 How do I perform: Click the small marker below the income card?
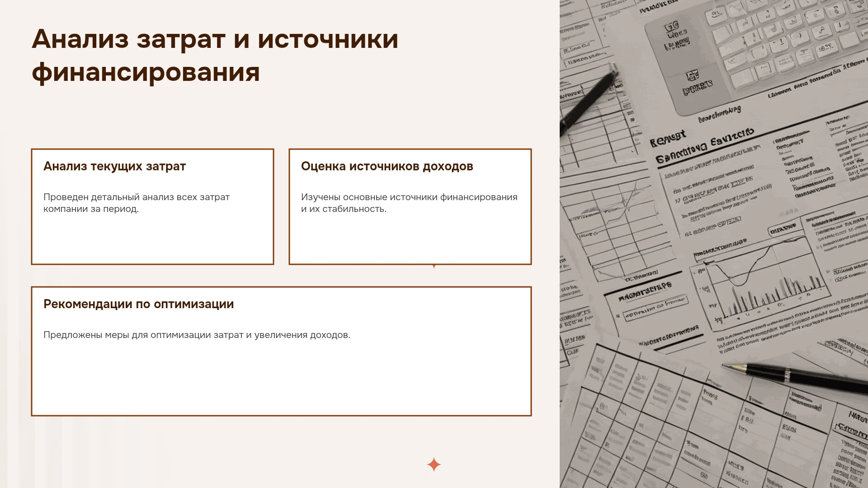[x=434, y=267]
